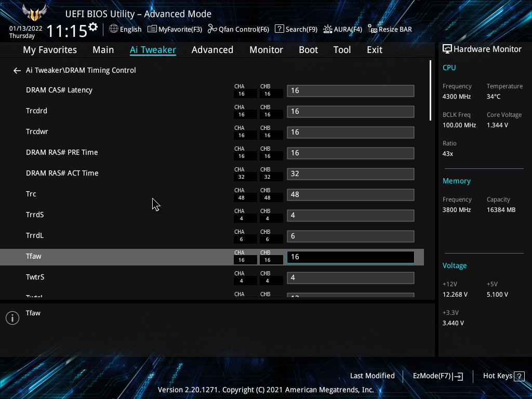The image size is (532, 399).
Task: Click +3.3V reading 3.440 V
Action: [453, 323]
